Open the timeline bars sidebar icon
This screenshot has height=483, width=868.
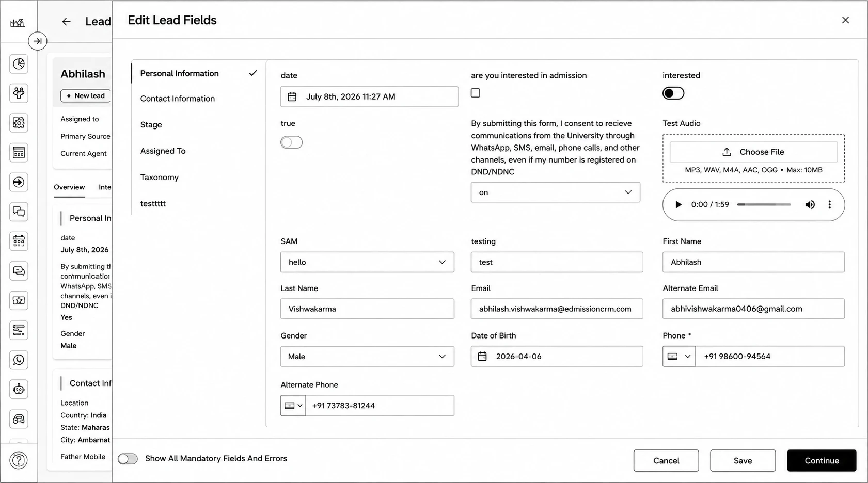[19, 330]
